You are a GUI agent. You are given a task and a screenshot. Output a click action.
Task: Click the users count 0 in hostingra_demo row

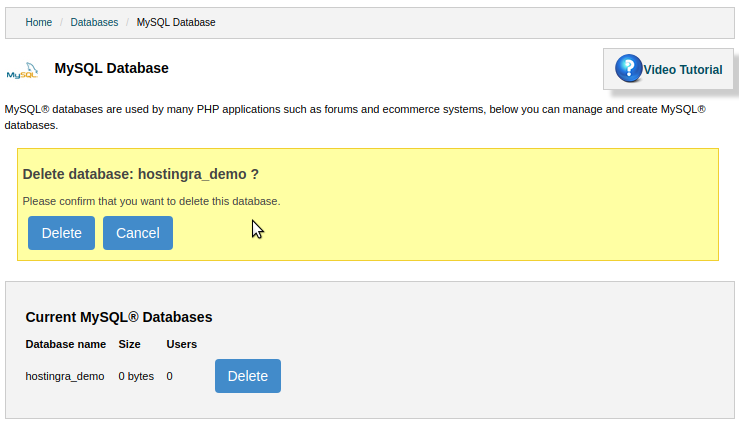click(x=170, y=376)
